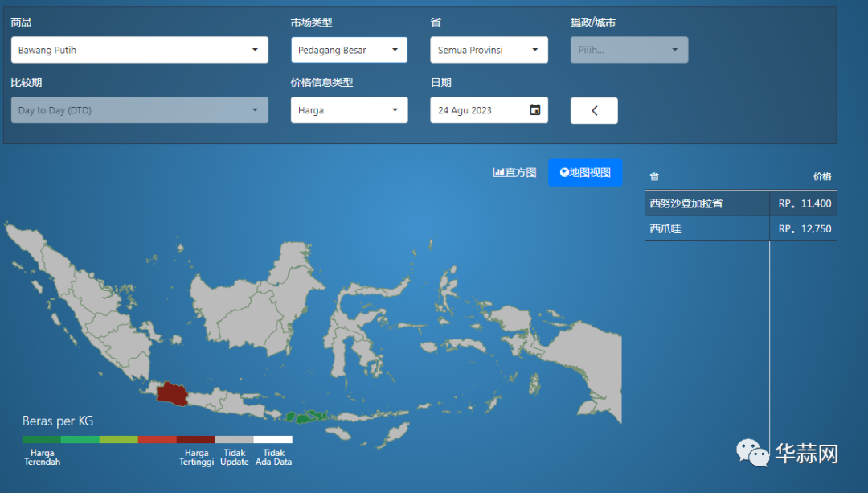Select the 西爪哇 table row
This screenshot has height=493, width=868.
coord(739,229)
